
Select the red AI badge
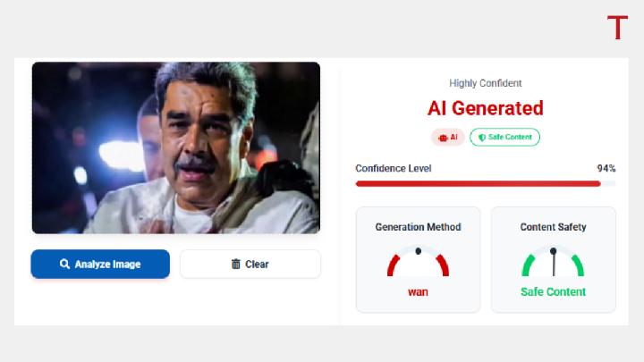point(448,138)
